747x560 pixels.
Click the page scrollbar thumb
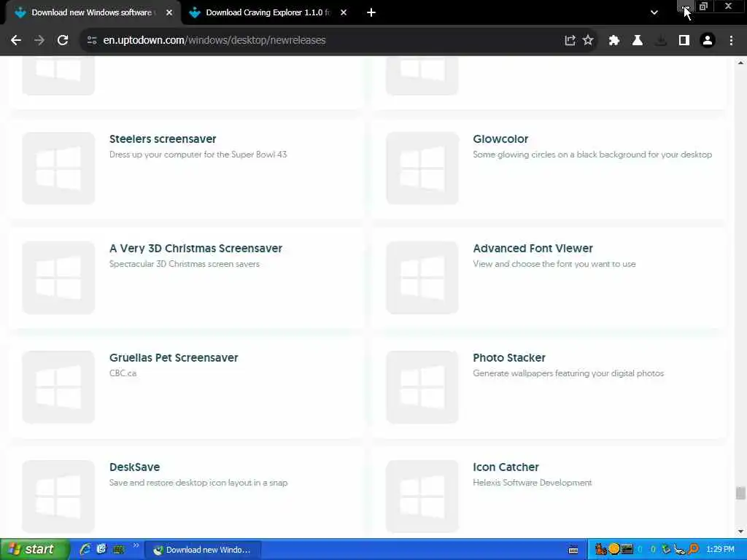[740, 493]
